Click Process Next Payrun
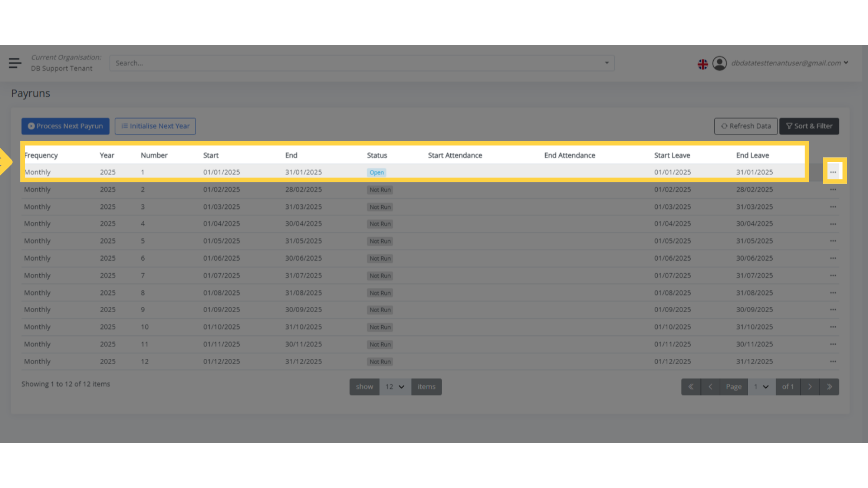Viewport: 868px width, 488px height. tap(65, 126)
